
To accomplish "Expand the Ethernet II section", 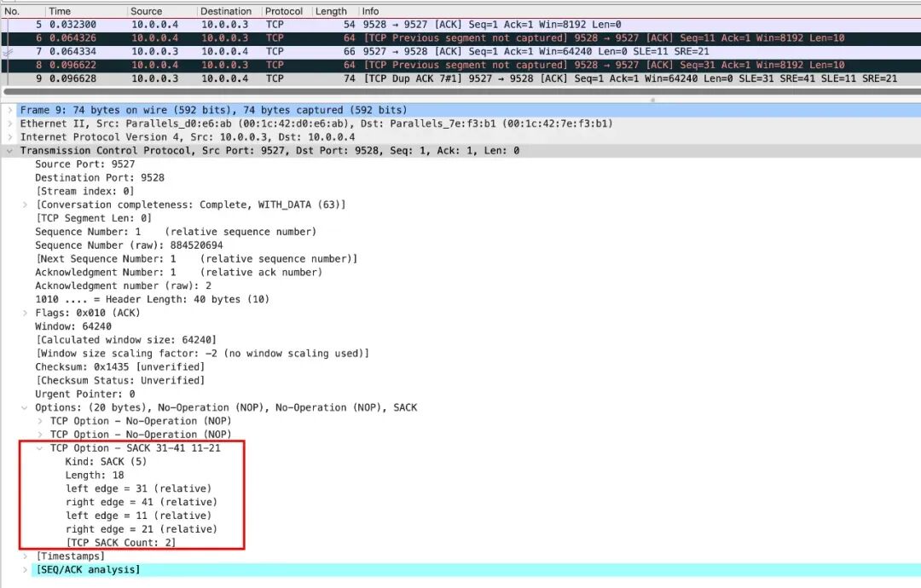I will [x=9, y=124].
